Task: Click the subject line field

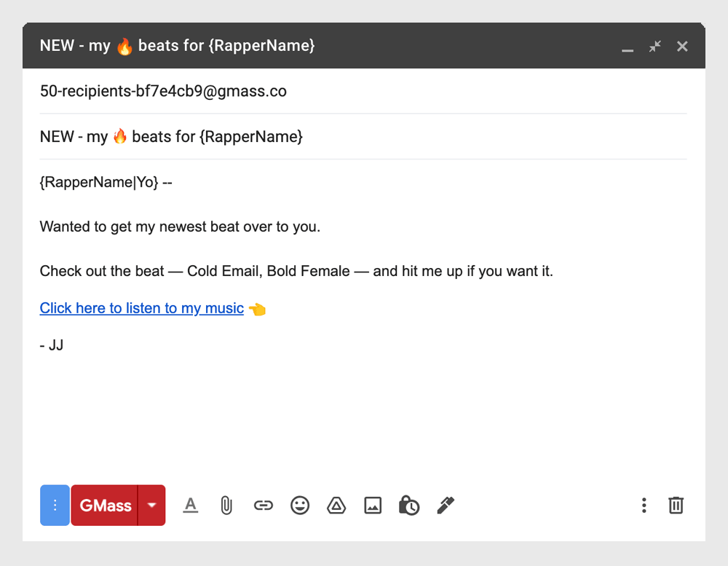Action: click(x=363, y=137)
